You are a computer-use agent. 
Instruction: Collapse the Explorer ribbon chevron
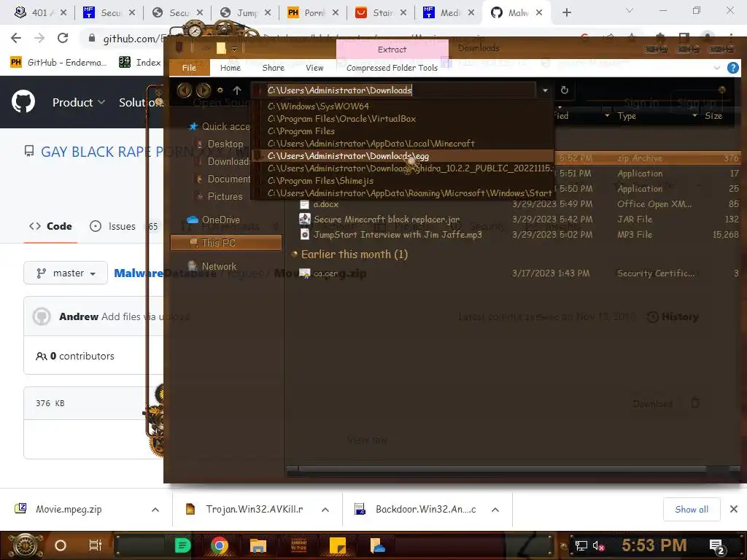tap(716, 68)
